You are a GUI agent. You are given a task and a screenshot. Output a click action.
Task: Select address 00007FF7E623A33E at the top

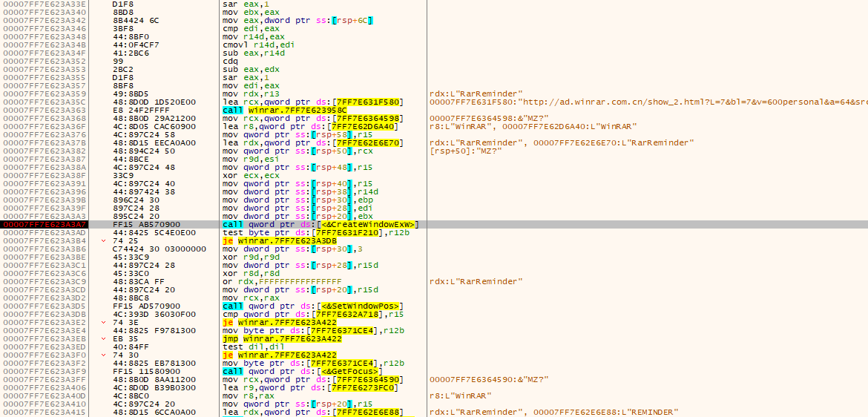pyautogui.click(x=45, y=4)
